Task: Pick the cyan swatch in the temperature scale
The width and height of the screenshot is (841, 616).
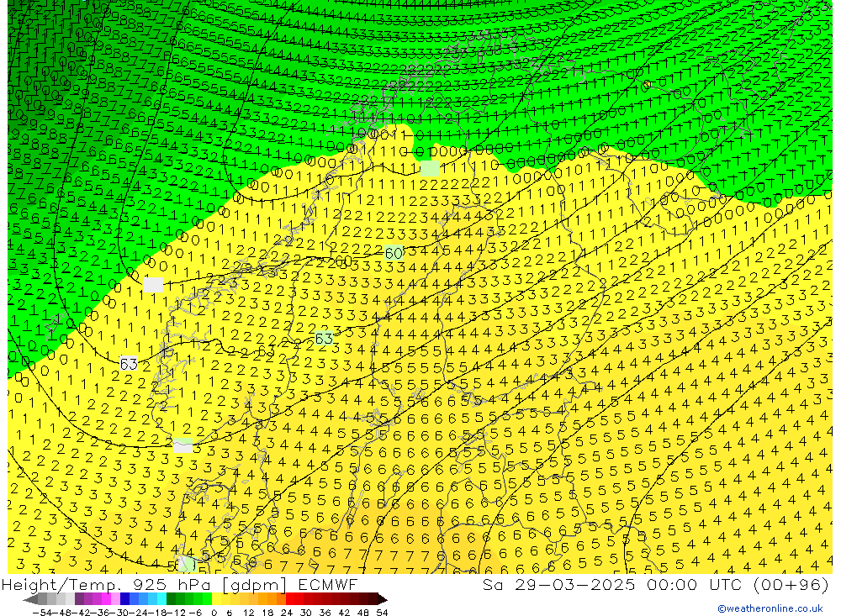Action: (x=161, y=599)
